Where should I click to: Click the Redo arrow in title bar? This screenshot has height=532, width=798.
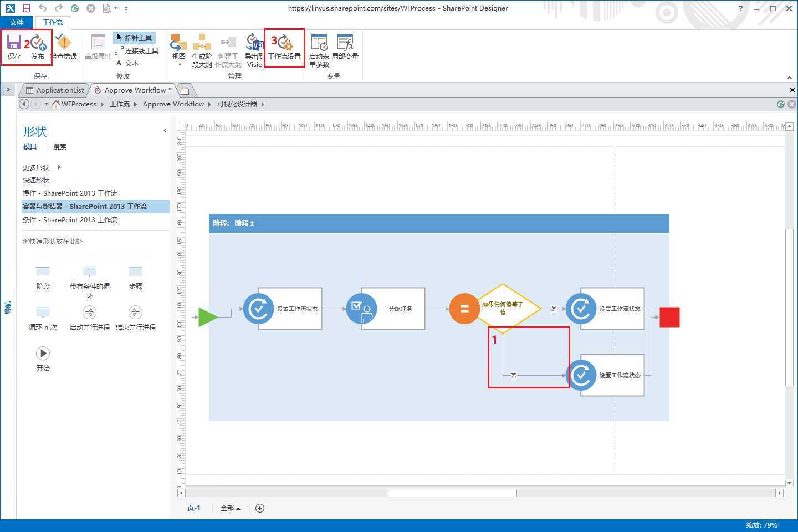tap(59, 8)
